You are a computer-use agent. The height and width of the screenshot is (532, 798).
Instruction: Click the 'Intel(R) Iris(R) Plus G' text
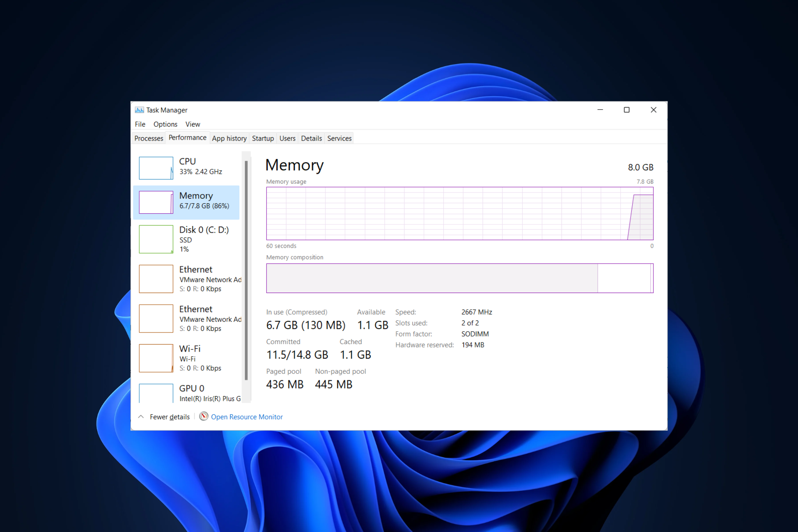(210, 399)
